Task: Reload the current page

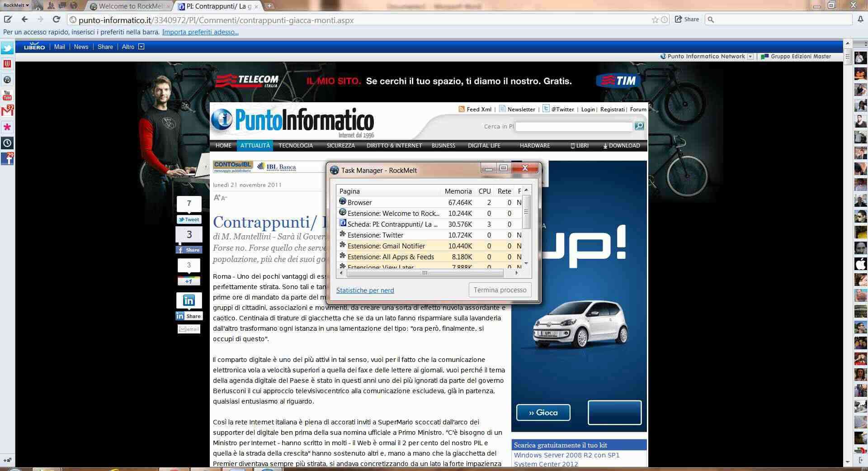Action: pos(57,19)
